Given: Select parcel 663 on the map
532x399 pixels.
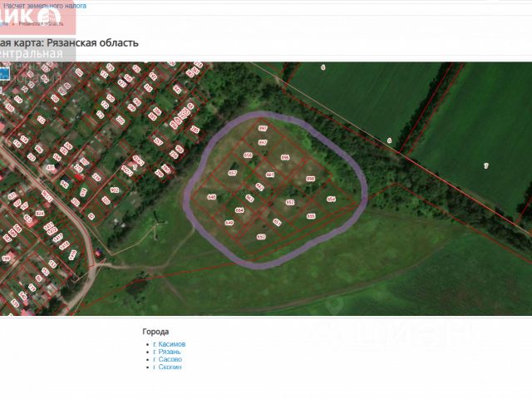Looking at the screenshot, I should (249, 198).
